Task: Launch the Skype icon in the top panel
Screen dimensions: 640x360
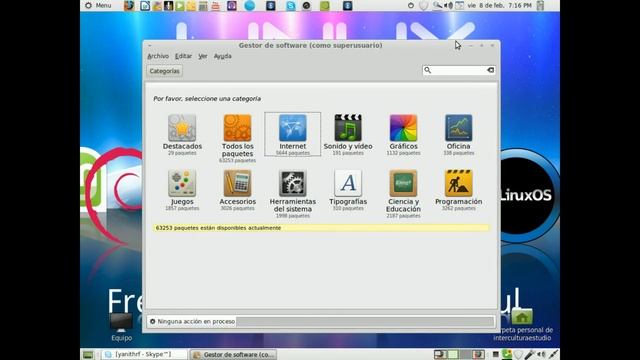Action: (291, 6)
